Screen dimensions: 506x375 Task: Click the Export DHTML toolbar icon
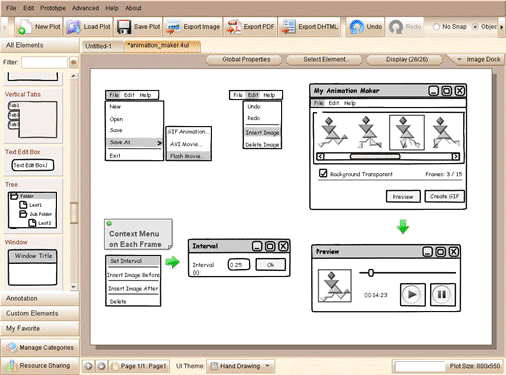point(288,27)
